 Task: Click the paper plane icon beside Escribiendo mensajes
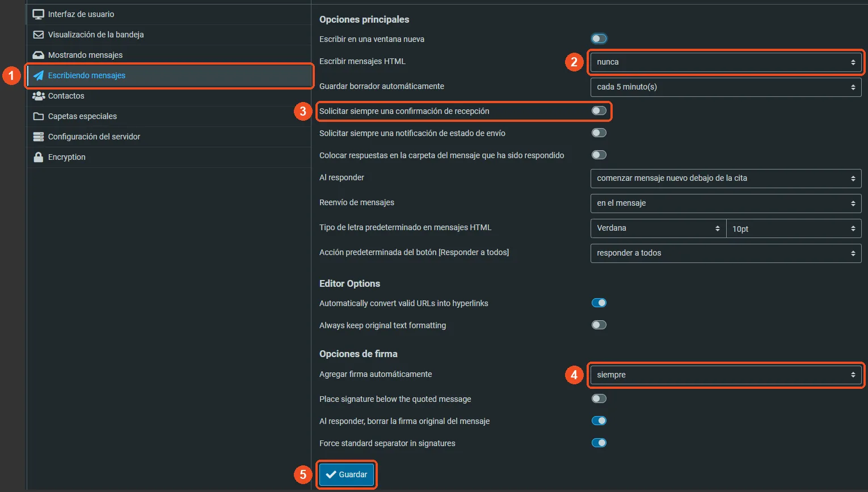[39, 75]
